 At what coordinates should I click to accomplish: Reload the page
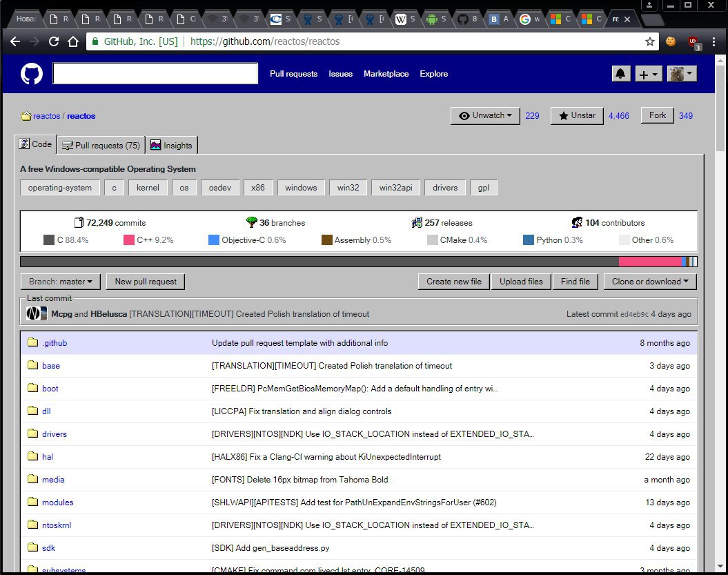coord(54,42)
